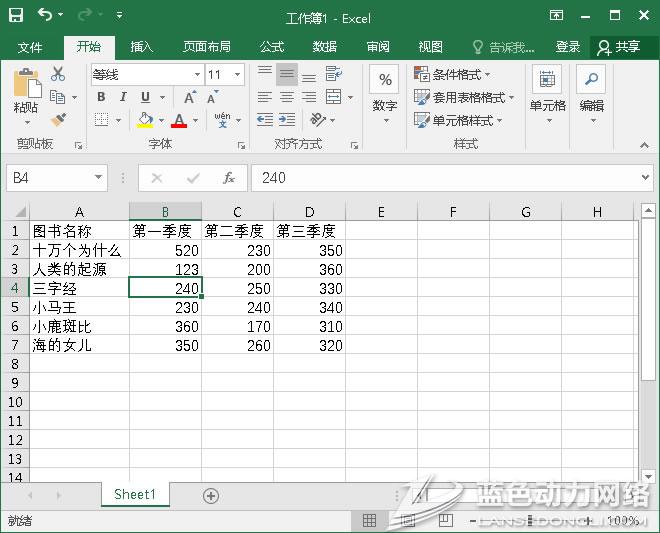This screenshot has width=660, height=533.
Task: Click the increase font size icon
Action: 190,97
